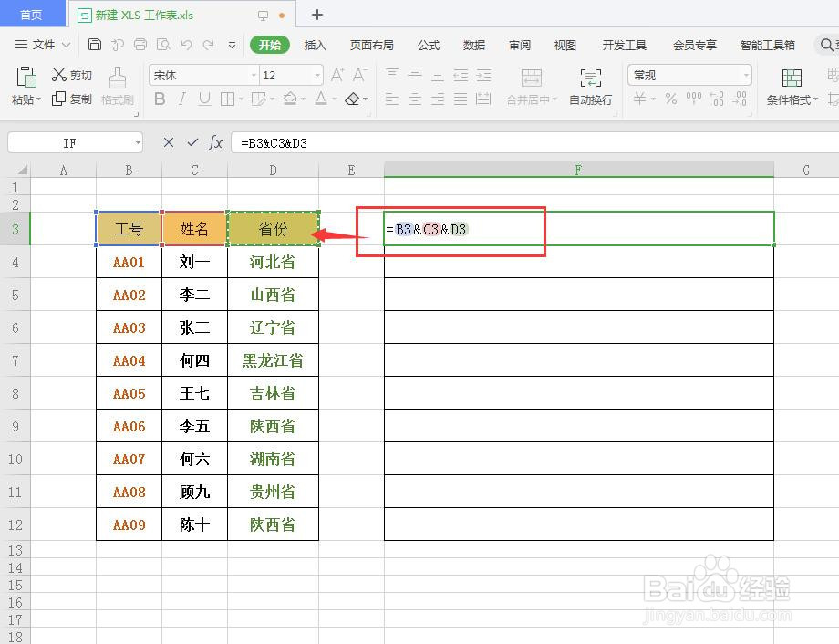The image size is (839, 644).
Task: Click the font color A icon
Action: tap(321, 99)
